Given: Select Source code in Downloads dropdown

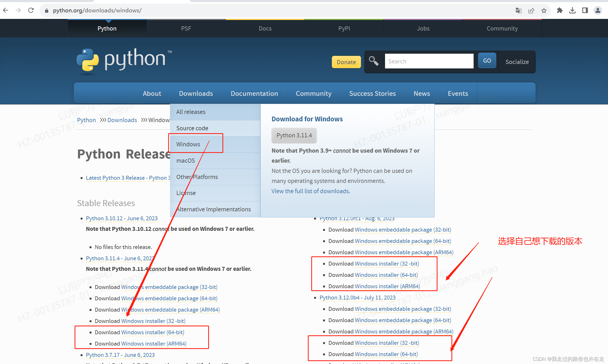Looking at the screenshot, I should pyautogui.click(x=215, y=128).
